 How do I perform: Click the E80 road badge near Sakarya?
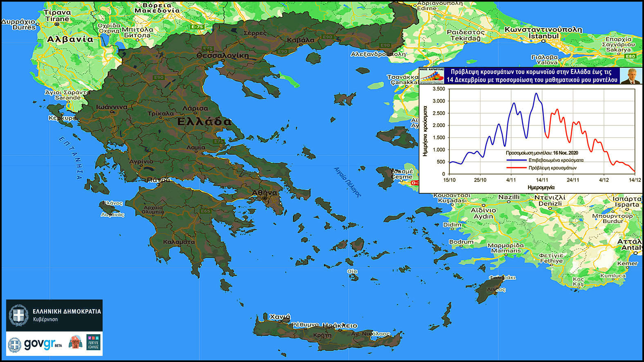630,56
